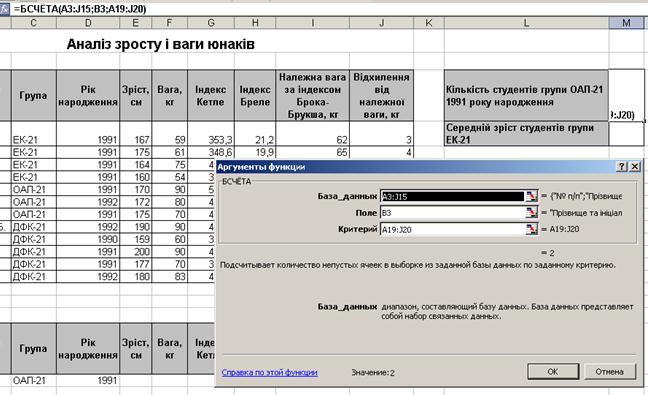Viewport: 648px width, 395px height.
Task: Select column C header
Action: (33, 23)
